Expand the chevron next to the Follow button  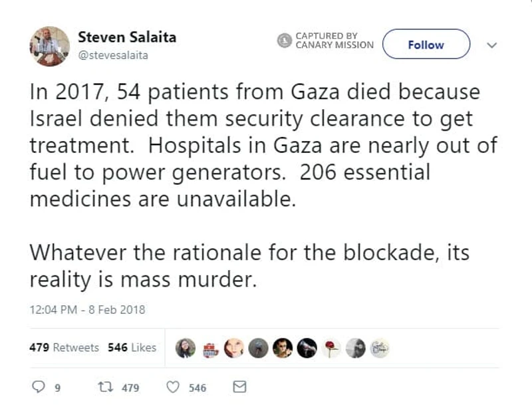tap(491, 45)
